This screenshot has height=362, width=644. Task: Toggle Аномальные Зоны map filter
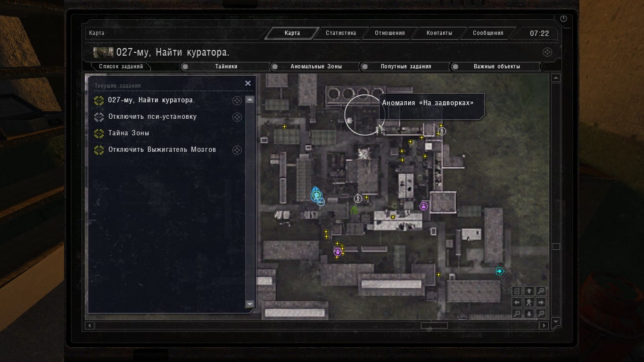[316, 66]
